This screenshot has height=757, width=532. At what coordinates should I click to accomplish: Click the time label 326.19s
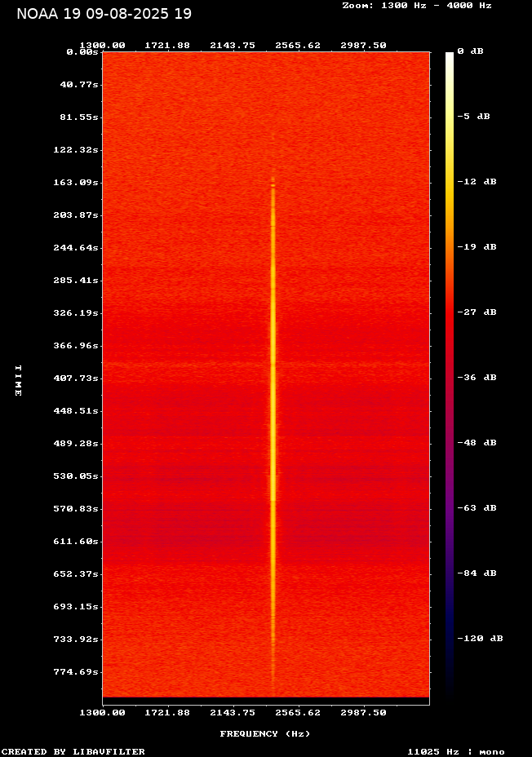click(x=76, y=313)
